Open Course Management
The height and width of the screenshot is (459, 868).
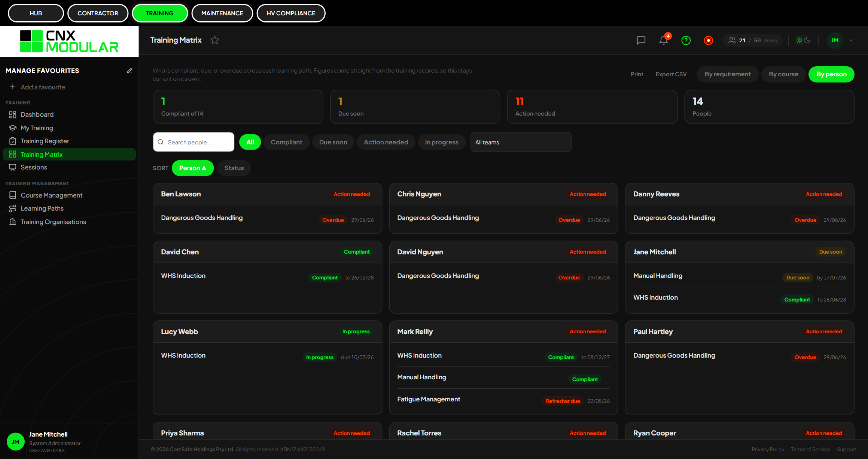click(69, 195)
